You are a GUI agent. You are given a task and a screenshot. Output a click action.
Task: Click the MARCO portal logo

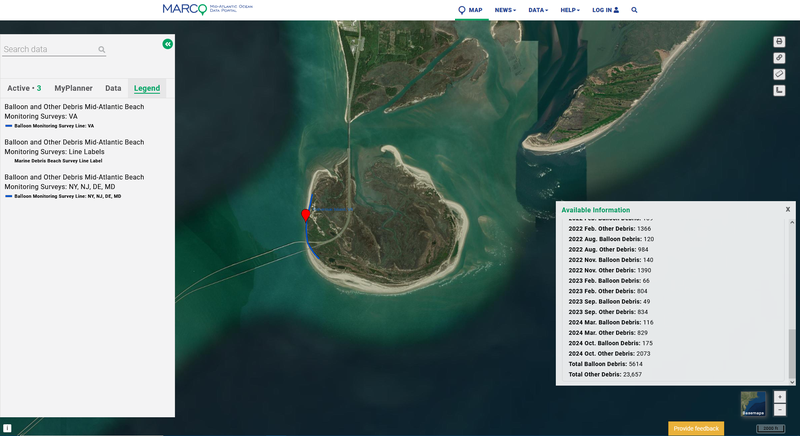tap(207, 9)
